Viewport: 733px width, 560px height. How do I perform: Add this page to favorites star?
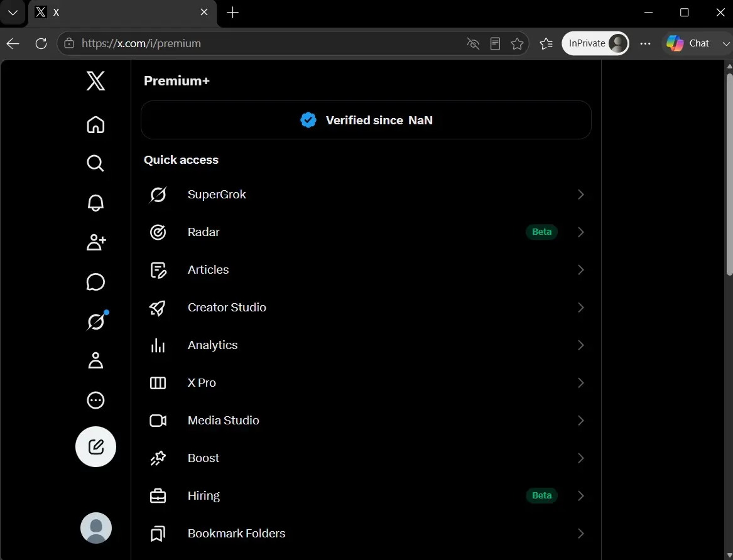pos(517,43)
